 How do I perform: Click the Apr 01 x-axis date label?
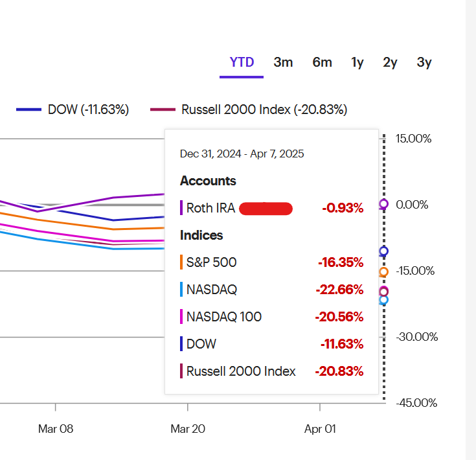[x=320, y=429]
